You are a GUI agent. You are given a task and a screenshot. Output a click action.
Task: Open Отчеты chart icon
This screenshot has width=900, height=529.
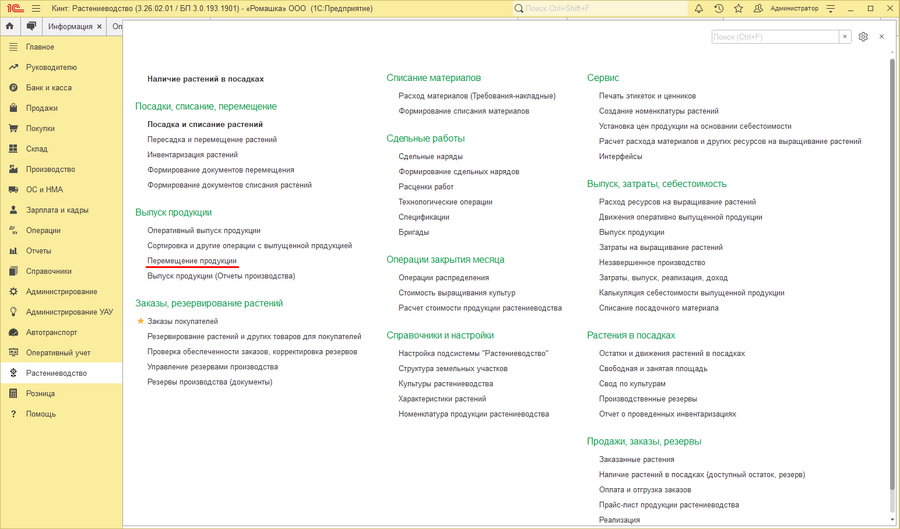coord(13,251)
